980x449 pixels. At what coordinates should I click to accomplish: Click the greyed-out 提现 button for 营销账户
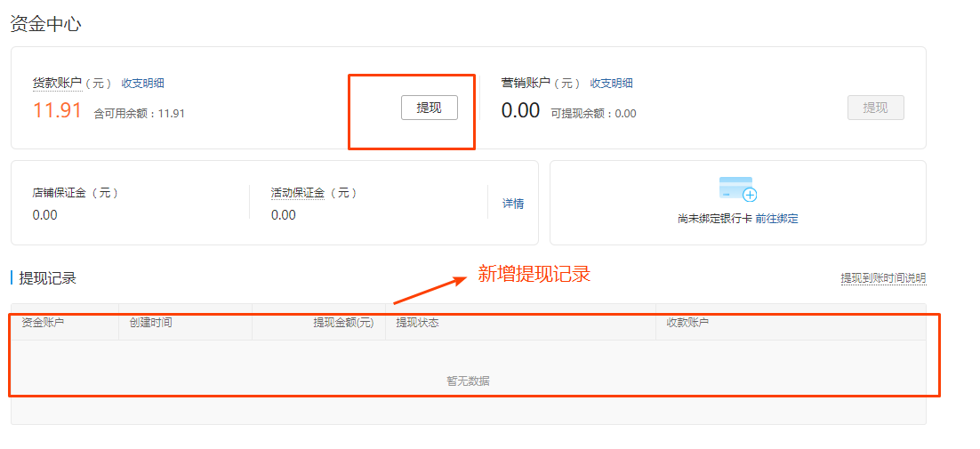pyautogui.click(x=875, y=108)
